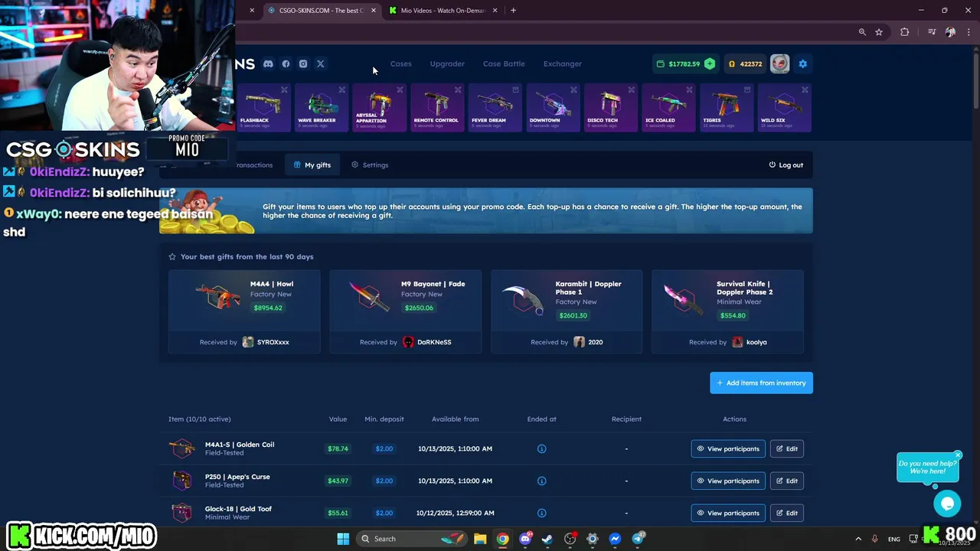
Task: Open the blue settings gear in header
Action: coord(802,64)
